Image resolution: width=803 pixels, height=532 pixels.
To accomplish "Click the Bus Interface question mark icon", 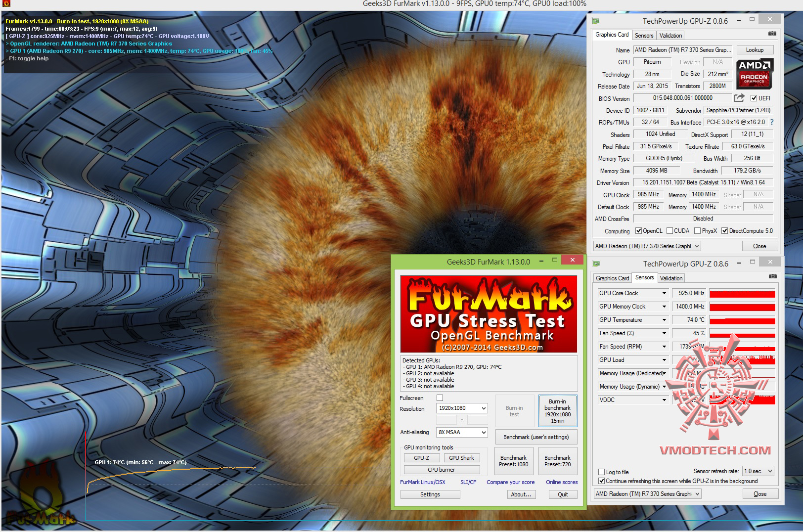I will [772, 122].
